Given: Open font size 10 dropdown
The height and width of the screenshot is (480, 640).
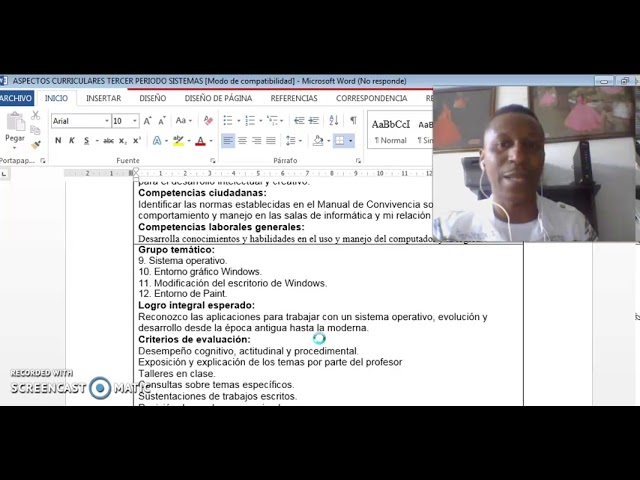Looking at the screenshot, I should (x=134, y=121).
